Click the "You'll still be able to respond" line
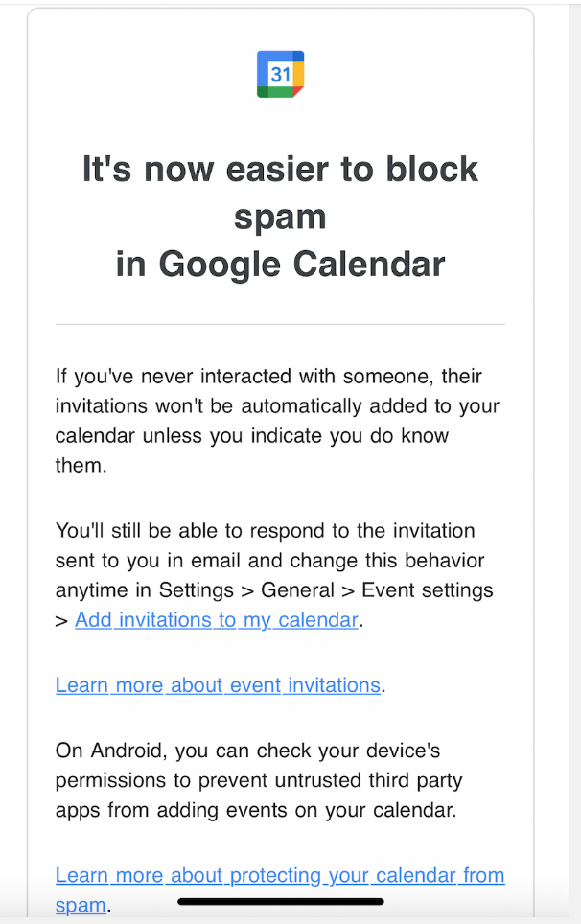The image size is (581, 924). (265, 530)
